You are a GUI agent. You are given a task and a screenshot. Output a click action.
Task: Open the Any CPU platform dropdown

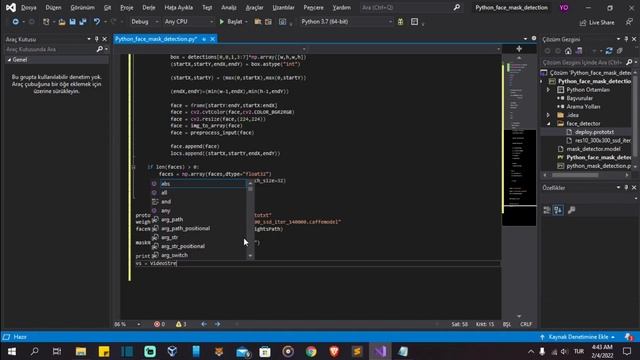[189, 22]
